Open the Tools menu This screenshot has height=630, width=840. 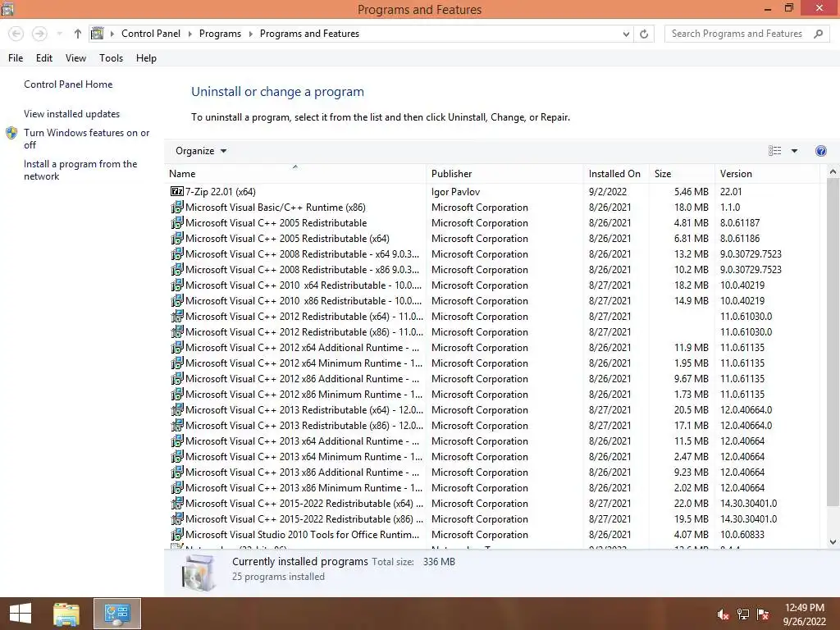(111, 58)
